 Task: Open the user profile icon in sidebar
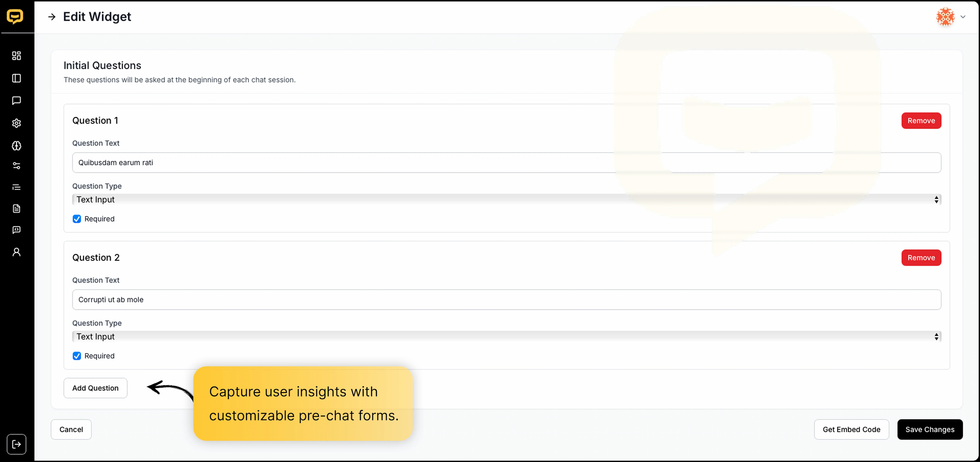pyautogui.click(x=16, y=252)
